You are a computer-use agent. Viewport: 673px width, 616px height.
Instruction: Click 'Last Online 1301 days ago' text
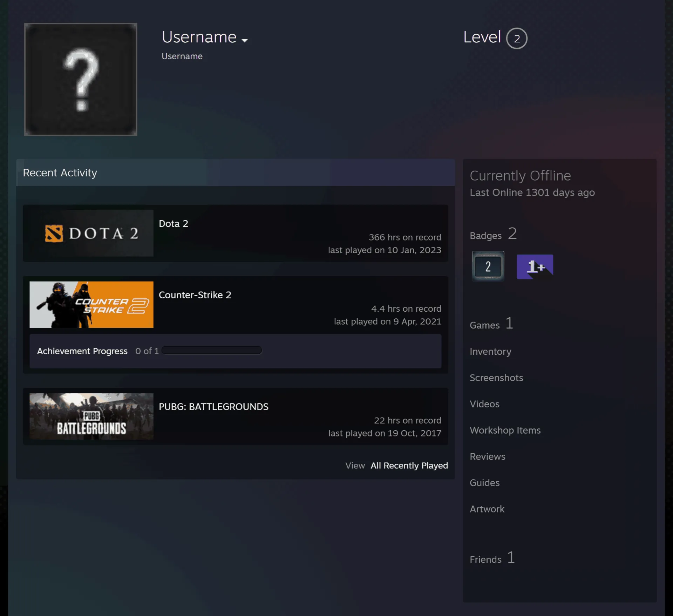(x=532, y=192)
